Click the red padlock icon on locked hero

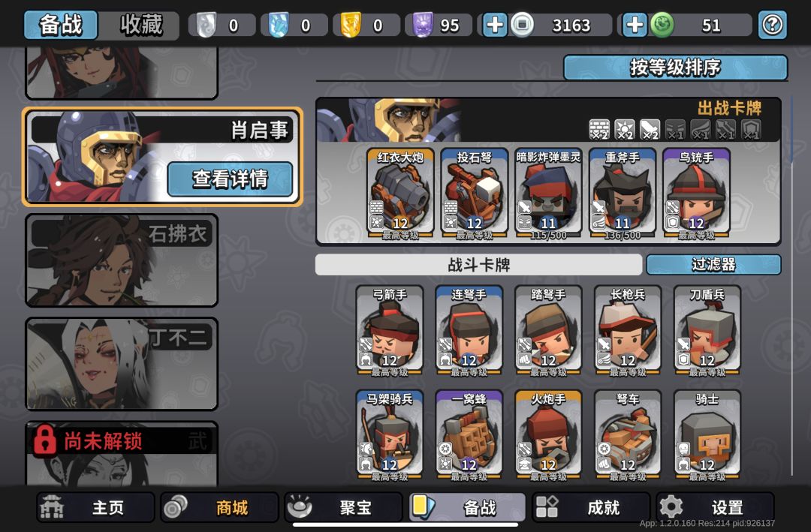[x=44, y=440]
